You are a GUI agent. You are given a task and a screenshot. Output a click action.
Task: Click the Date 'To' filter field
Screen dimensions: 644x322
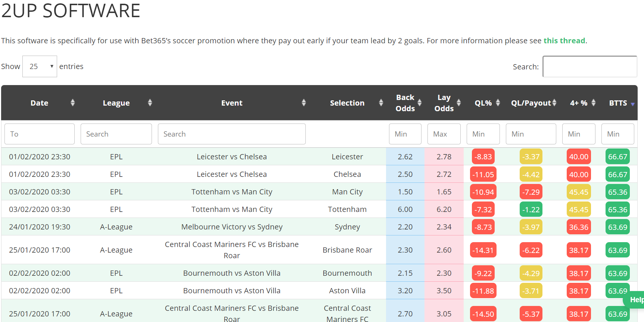[40, 134]
